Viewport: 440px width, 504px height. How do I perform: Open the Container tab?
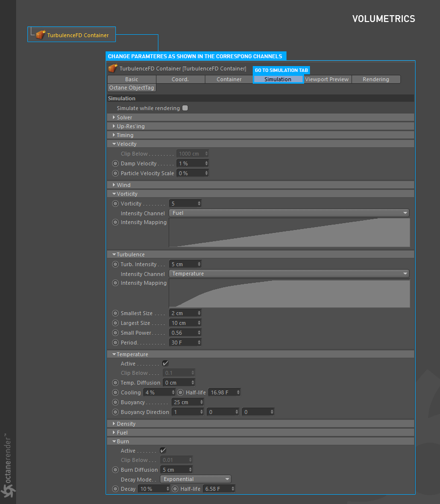229,79
